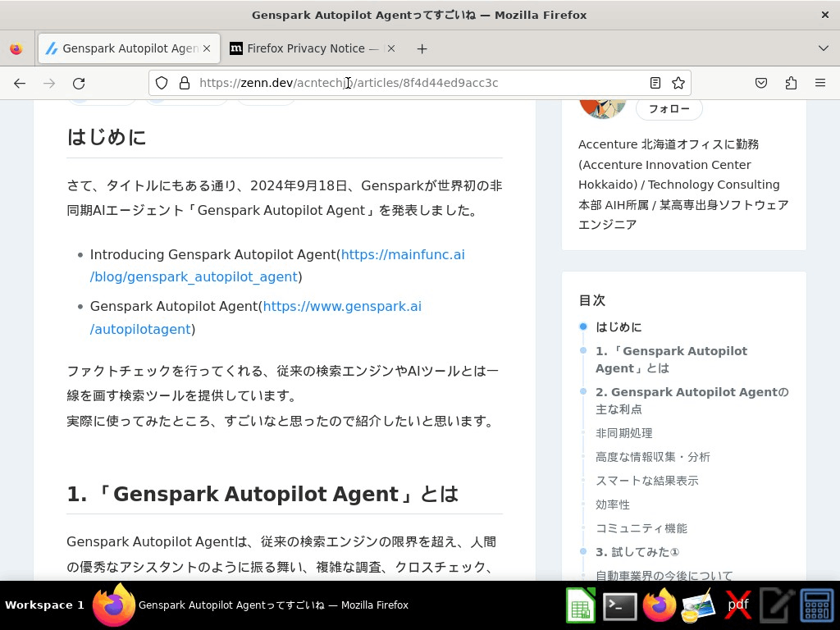Select 高度な情報収集・分析 contents item
This screenshot has height=630, width=840.
click(x=652, y=457)
